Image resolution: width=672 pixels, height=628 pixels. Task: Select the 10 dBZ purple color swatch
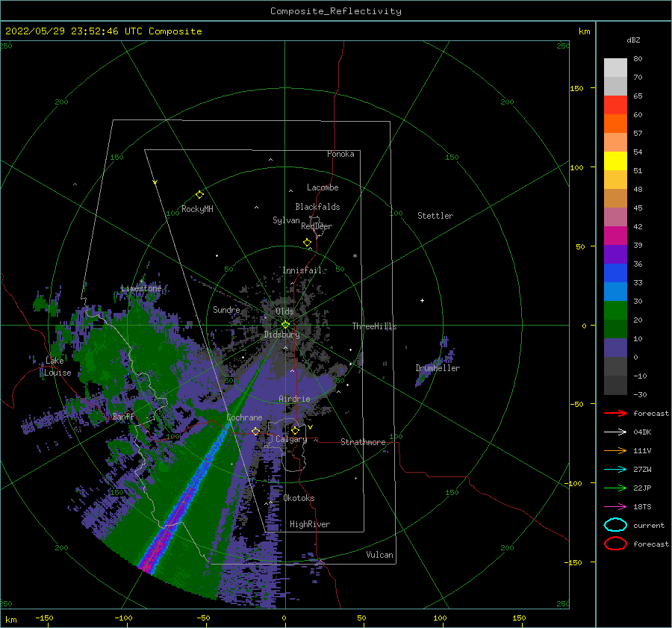(x=615, y=348)
